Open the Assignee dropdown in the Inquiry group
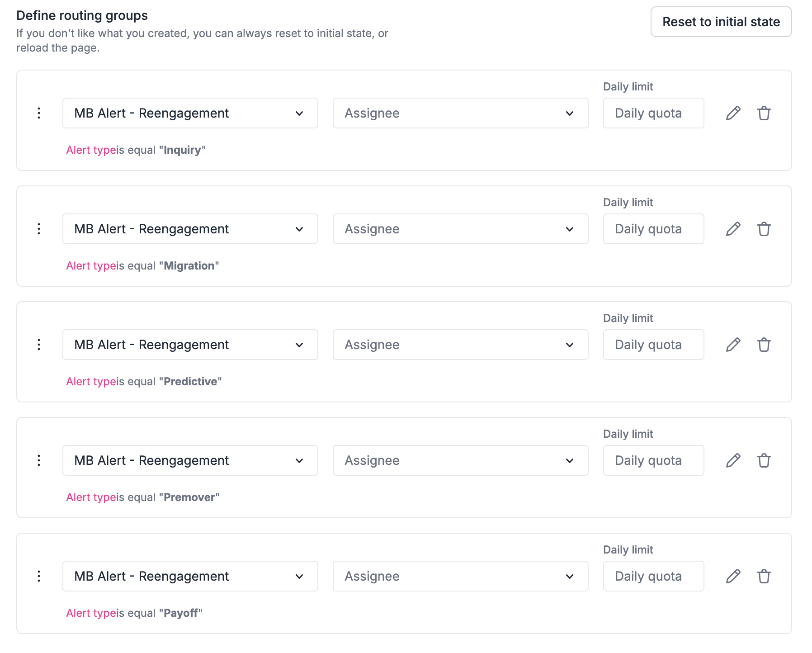Screen dimensions: 812x653 460,113
